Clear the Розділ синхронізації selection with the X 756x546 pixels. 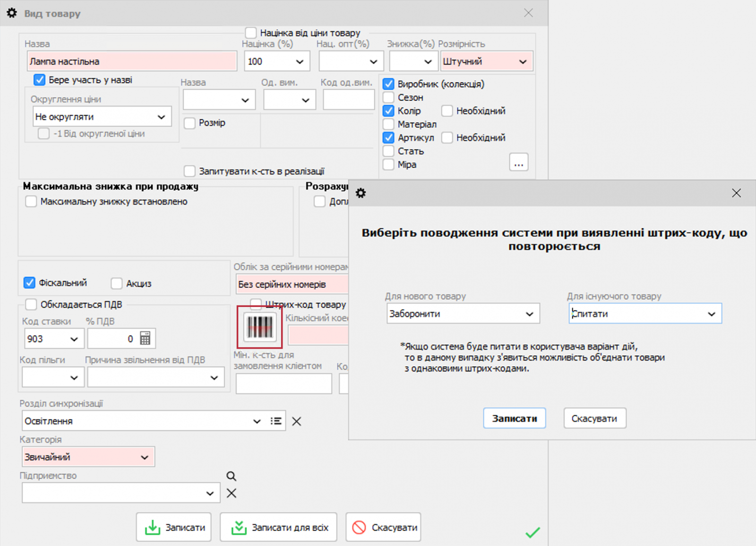296,420
